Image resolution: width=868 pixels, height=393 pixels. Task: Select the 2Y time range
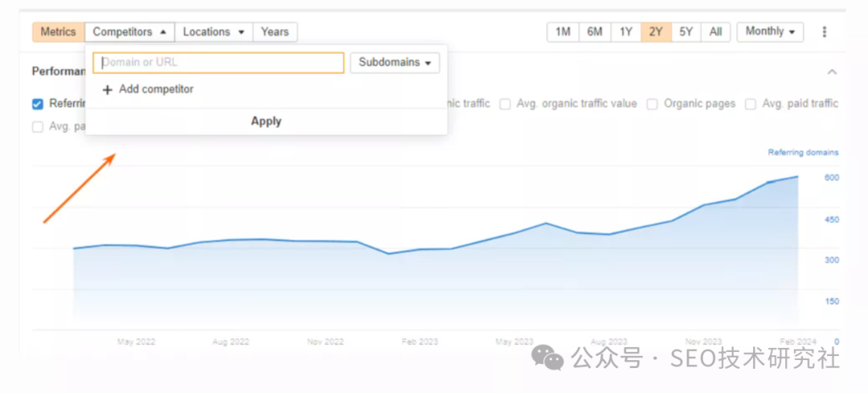(x=656, y=32)
